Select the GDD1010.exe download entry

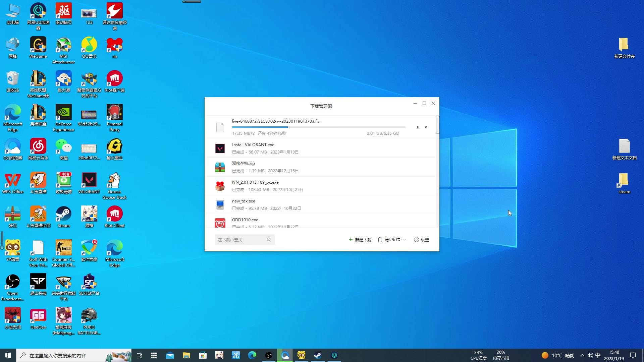[x=320, y=221]
